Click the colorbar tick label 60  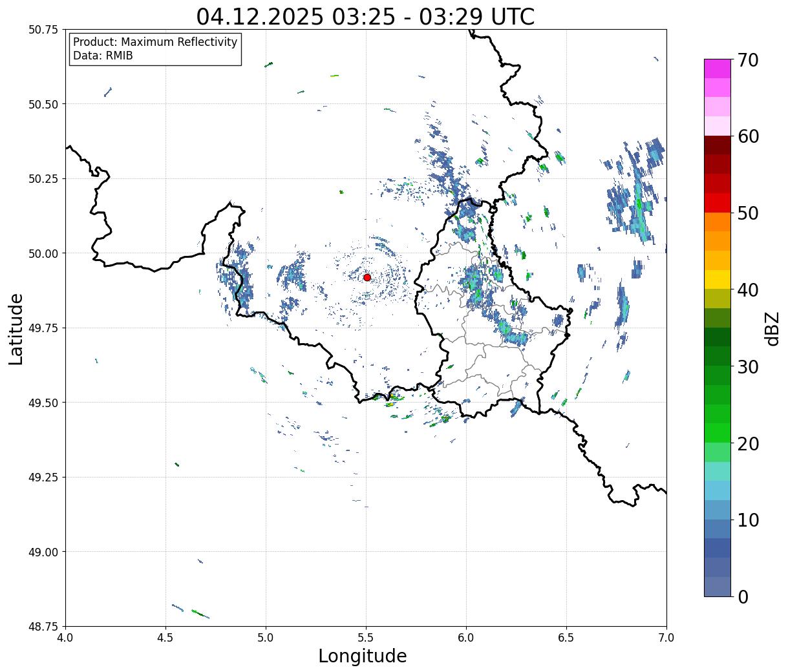tap(748, 136)
